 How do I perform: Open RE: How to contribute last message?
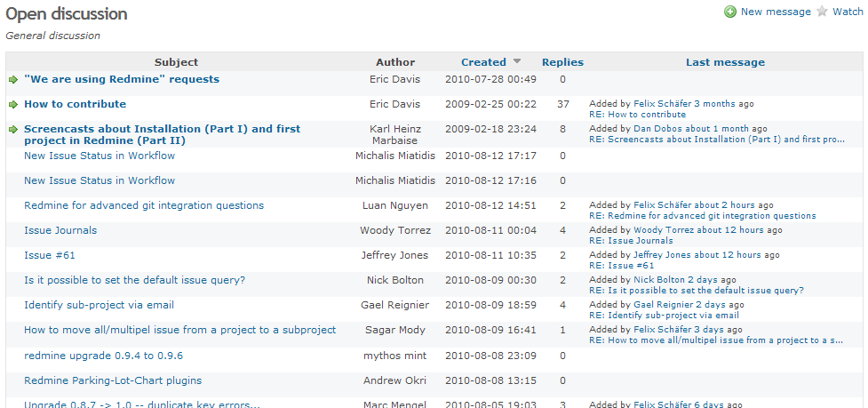[x=637, y=115]
